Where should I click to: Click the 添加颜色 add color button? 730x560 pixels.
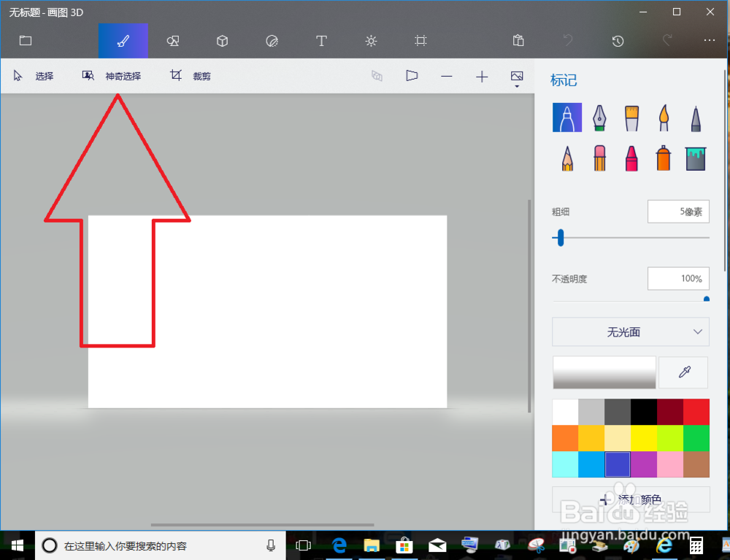(631, 499)
